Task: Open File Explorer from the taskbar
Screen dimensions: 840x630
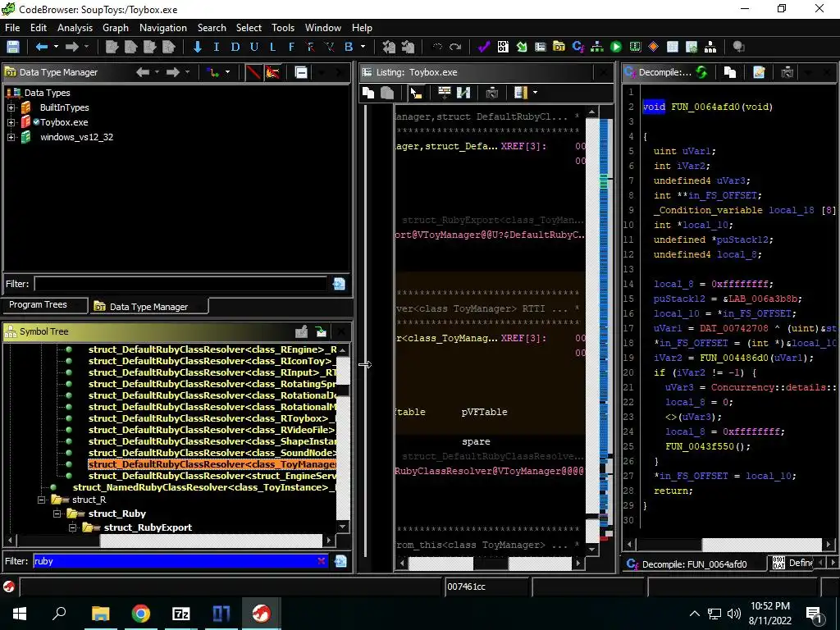Action: coord(100,614)
